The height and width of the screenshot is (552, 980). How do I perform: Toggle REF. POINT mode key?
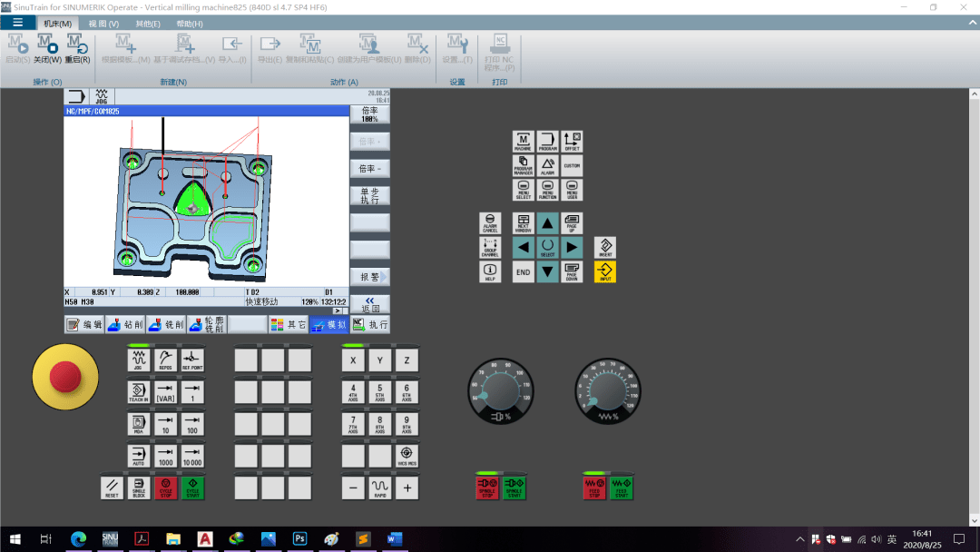[x=192, y=360]
